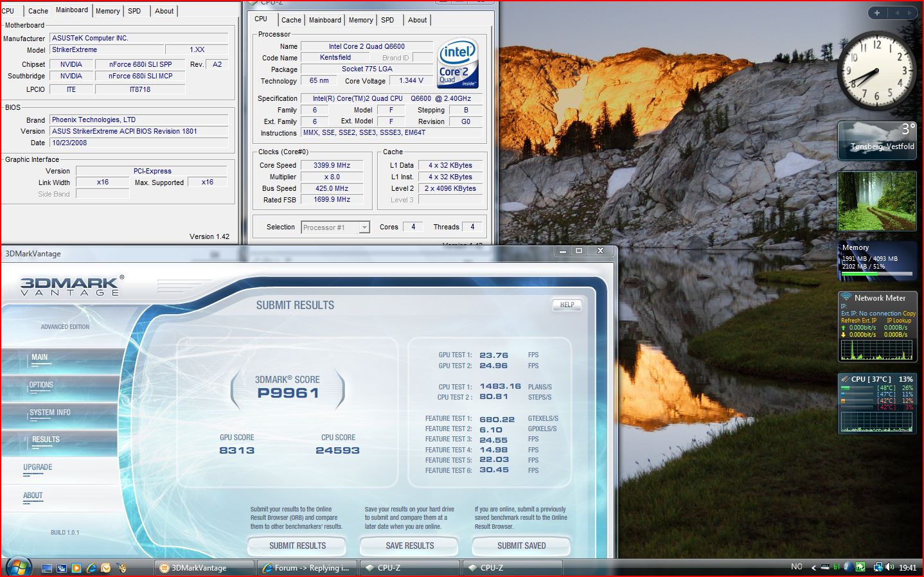
Task: Click IP Lookup in Network Meter
Action: [899, 320]
